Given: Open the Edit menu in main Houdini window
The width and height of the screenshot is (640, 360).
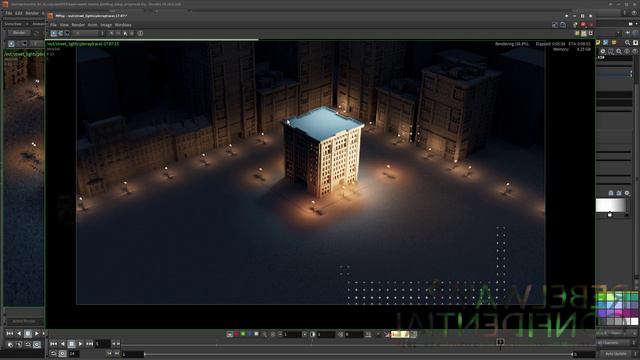Looking at the screenshot, I should click(x=19, y=13).
